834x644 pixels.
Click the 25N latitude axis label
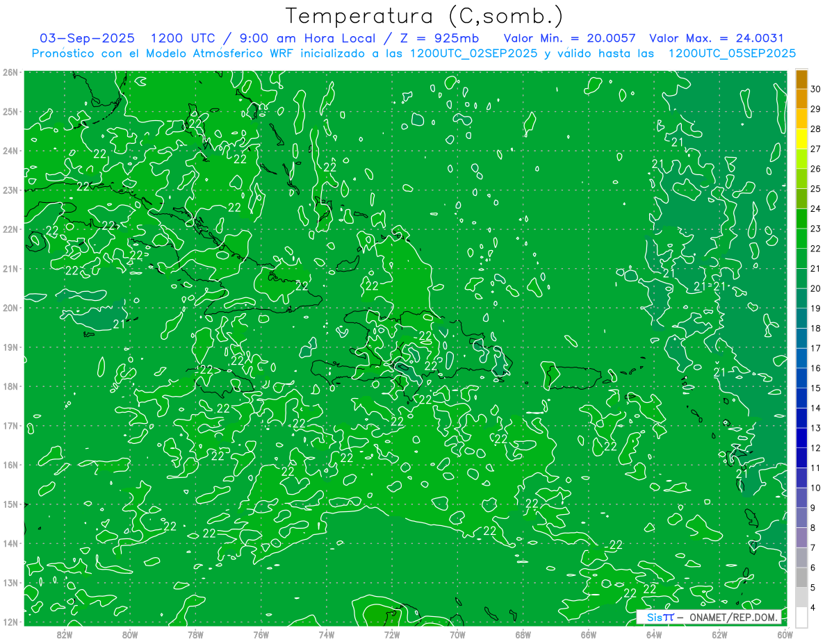point(10,112)
